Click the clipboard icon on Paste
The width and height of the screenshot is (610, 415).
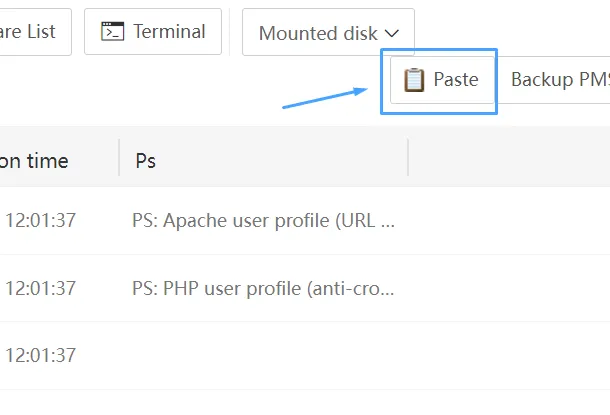(x=414, y=80)
